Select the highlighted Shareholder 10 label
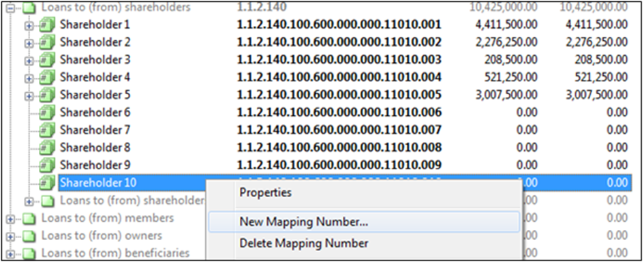644x262 pixels. 98,183
